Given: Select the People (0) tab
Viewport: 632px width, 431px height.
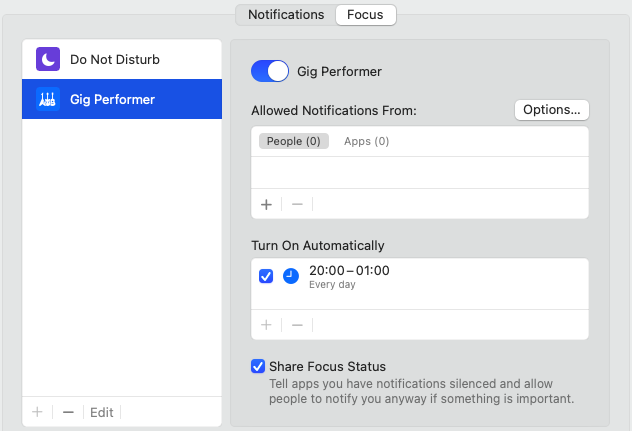Looking at the screenshot, I should pos(294,141).
